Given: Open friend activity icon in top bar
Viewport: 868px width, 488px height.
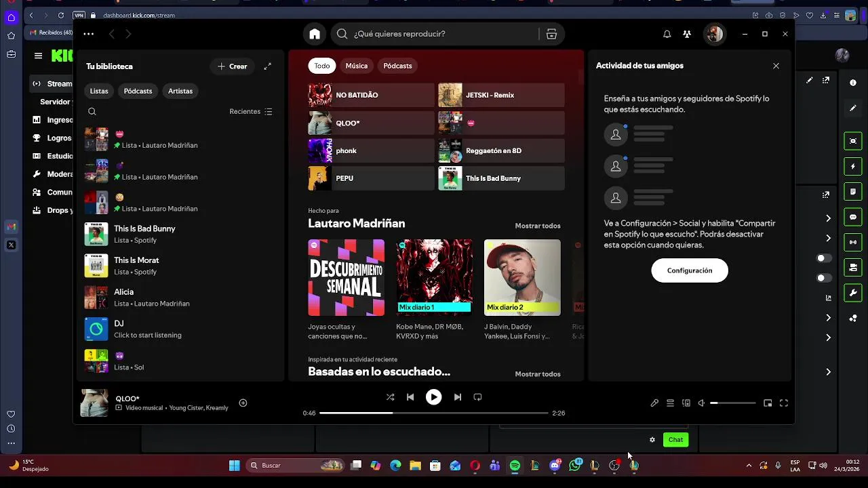Looking at the screenshot, I should point(687,34).
